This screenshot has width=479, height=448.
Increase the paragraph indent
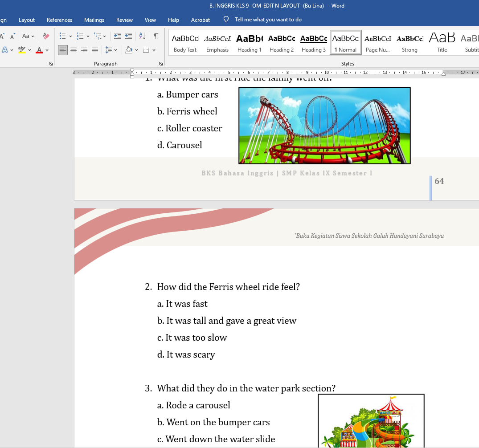click(128, 36)
